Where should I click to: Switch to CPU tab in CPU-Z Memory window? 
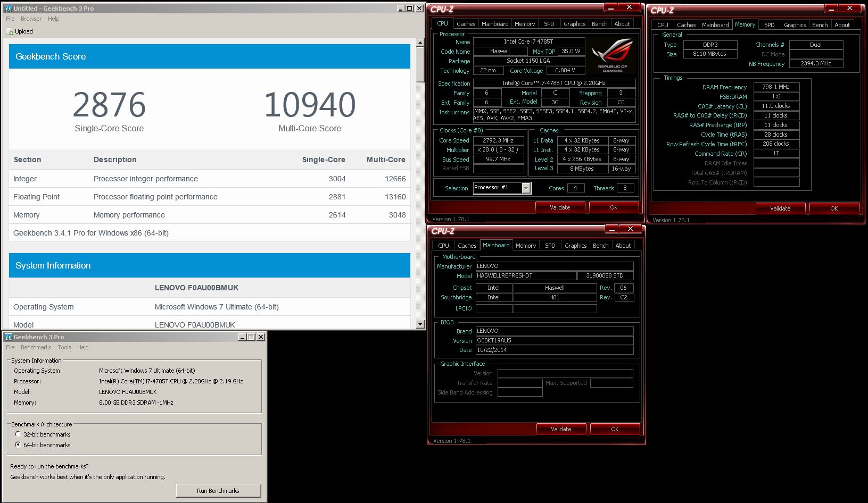coord(663,25)
